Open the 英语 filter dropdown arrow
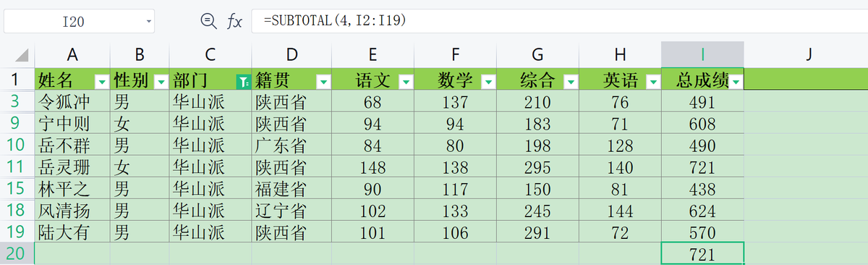 [x=654, y=82]
